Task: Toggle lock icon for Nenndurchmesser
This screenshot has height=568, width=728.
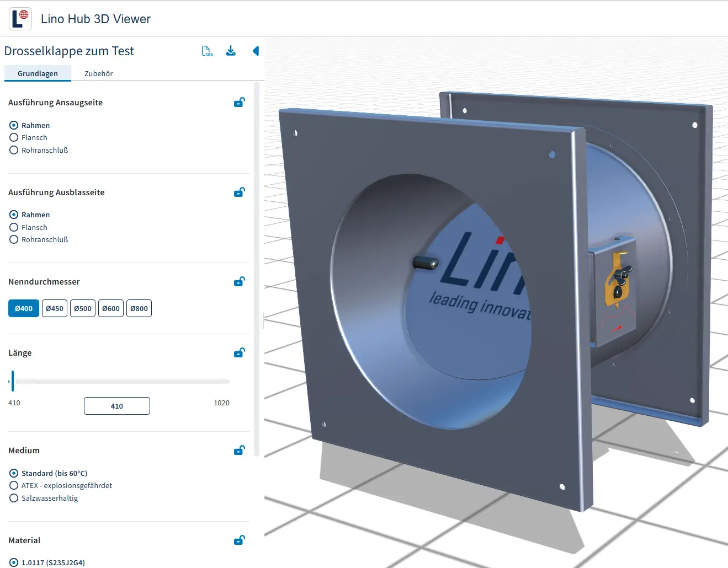Action: point(240,282)
